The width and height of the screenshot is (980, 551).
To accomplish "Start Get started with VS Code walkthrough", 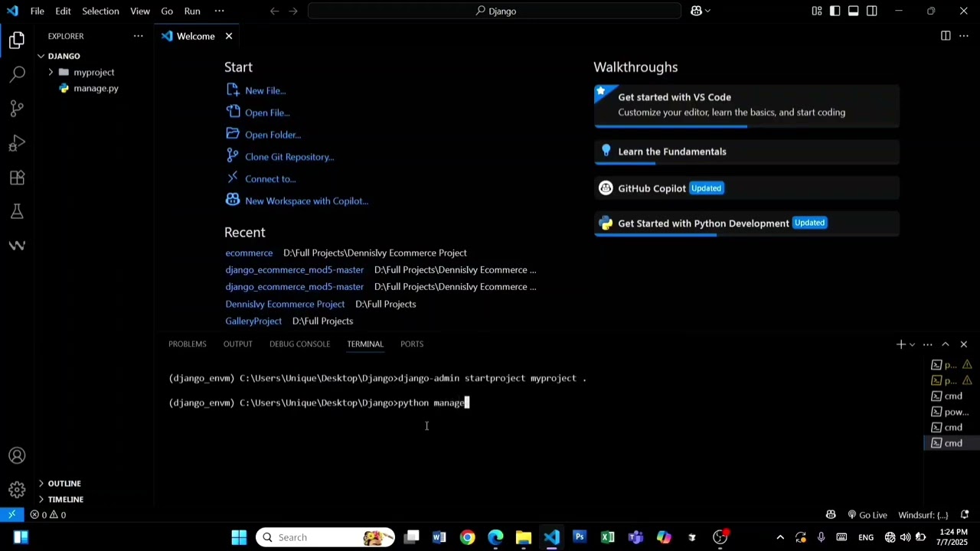I will pos(746,105).
